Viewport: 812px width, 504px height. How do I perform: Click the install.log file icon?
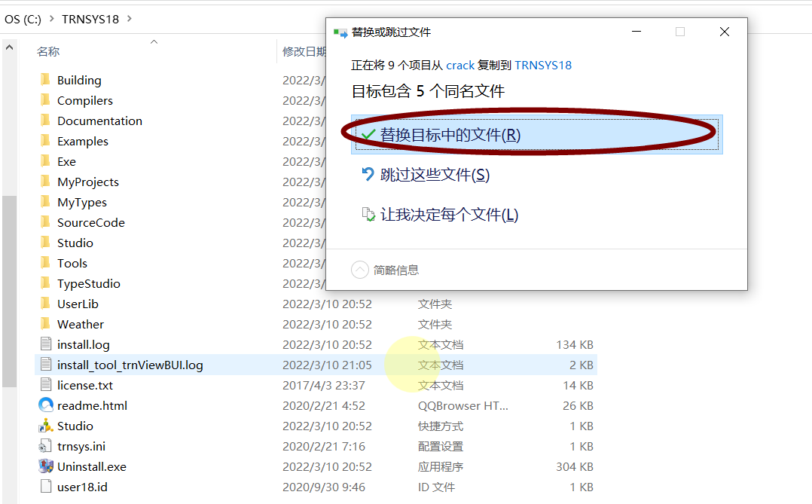[x=46, y=344]
